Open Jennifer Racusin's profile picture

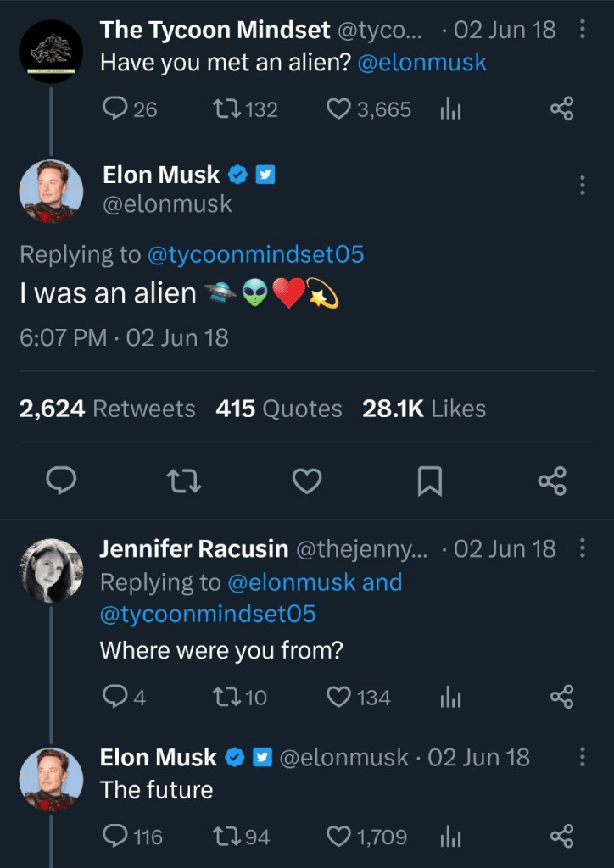point(51,570)
